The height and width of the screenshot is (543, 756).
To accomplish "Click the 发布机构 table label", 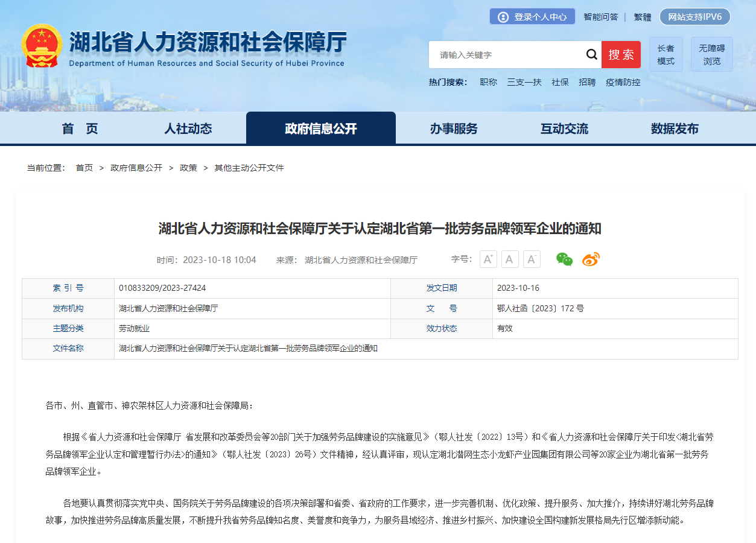I will pos(68,308).
